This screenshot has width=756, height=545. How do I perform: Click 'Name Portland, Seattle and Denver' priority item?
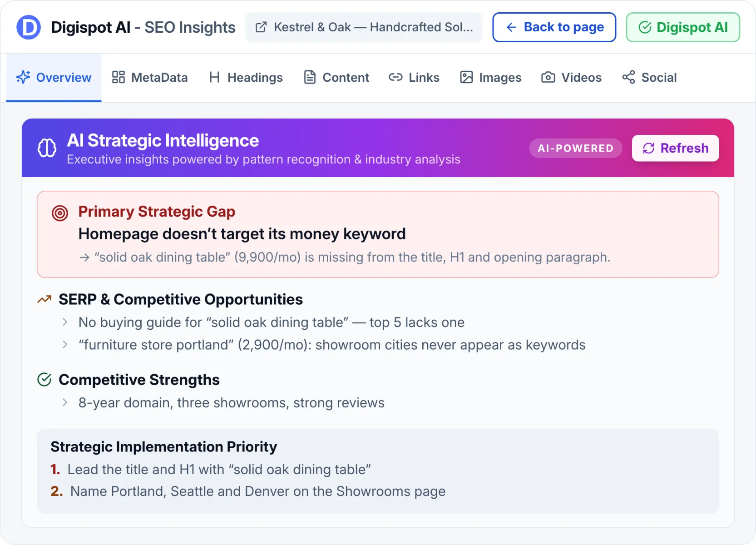[x=248, y=491]
